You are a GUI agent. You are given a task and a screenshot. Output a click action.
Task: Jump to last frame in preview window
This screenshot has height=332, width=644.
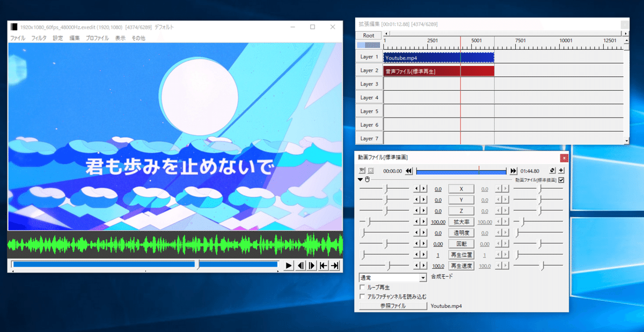[x=335, y=265]
